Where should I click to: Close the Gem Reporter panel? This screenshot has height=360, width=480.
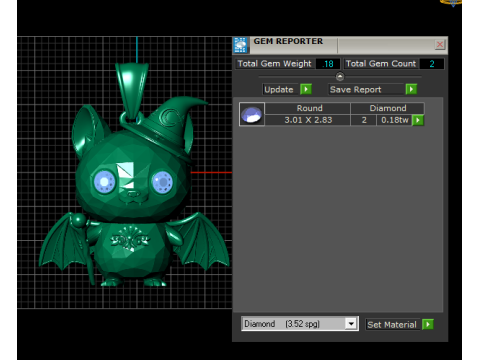pos(440,44)
